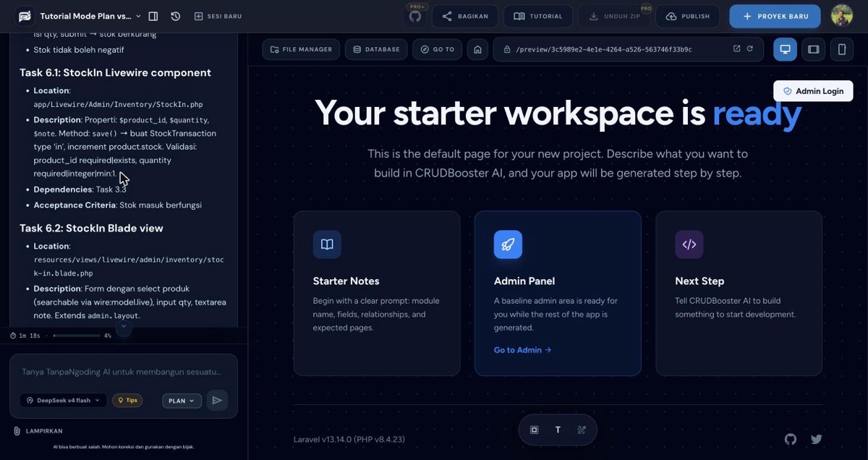This screenshot has width=868, height=460.
Task: Click the Admin Login button
Action: pyautogui.click(x=813, y=91)
